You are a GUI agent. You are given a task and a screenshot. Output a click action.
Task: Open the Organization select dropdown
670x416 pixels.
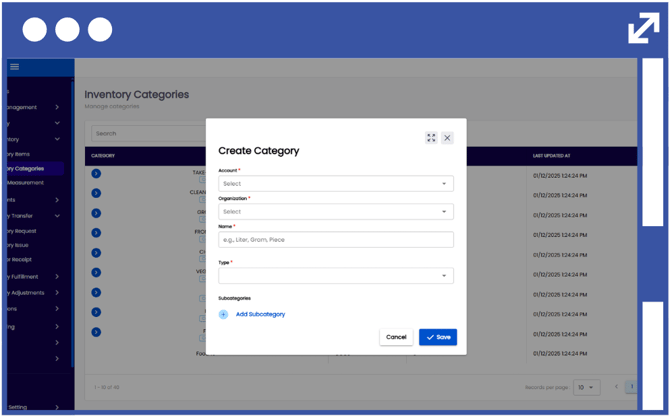335,212
